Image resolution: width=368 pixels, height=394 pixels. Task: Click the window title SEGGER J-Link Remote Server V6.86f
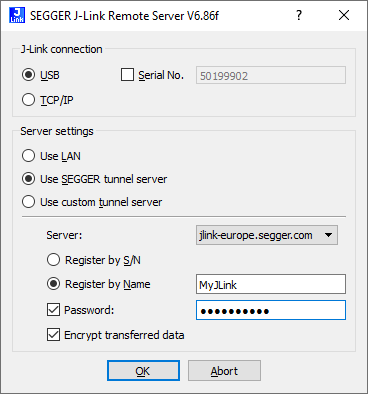(124, 16)
